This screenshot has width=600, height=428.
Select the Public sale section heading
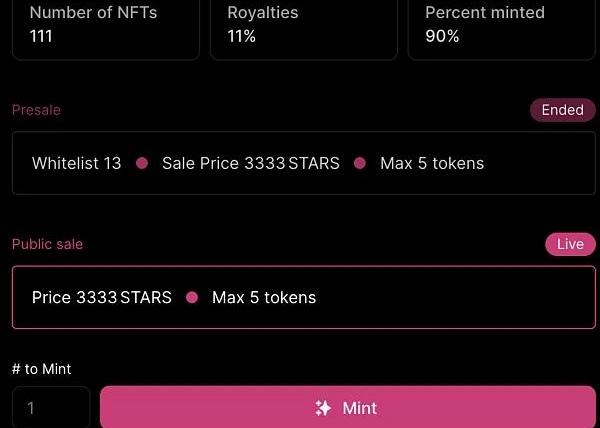[47, 244]
